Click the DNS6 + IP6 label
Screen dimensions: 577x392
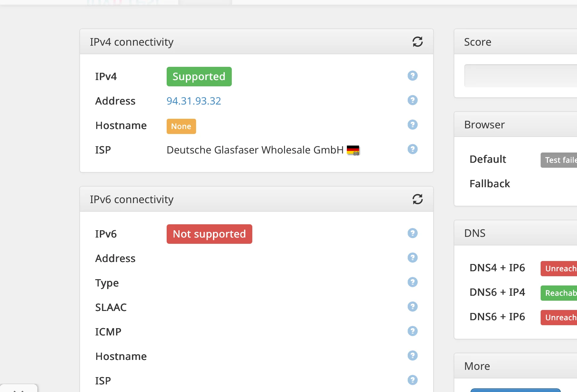[x=497, y=317]
